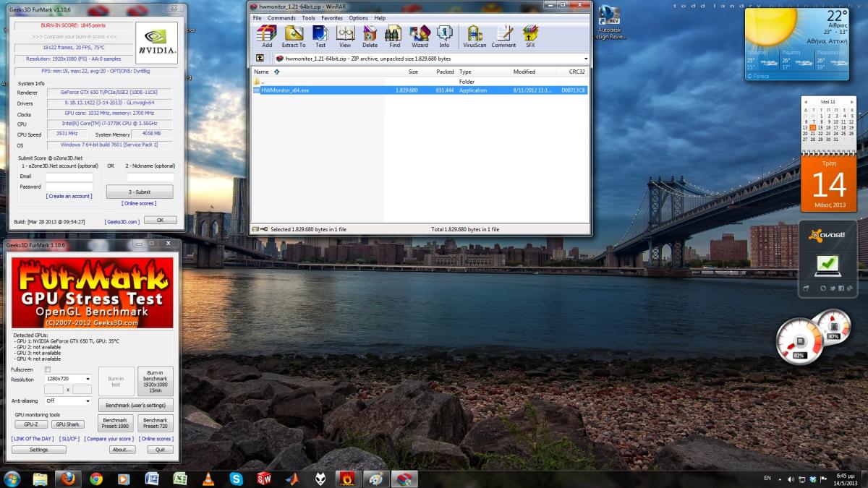Viewport: 868px width, 488px height.
Task: Open Microsoft Word from the taskbar
Action: coord(152,479)
